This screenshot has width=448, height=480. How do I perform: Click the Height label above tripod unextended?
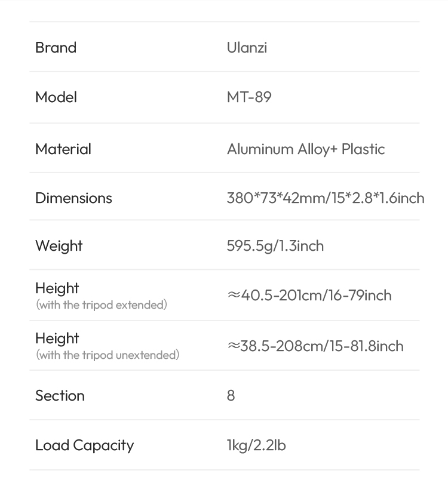57,339
